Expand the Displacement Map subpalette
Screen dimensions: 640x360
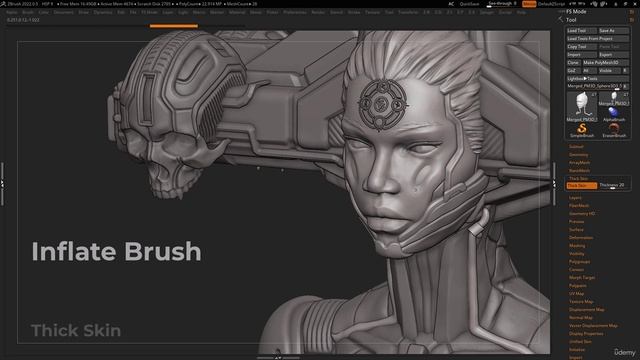pyautogui.click(x=587, y=309)
